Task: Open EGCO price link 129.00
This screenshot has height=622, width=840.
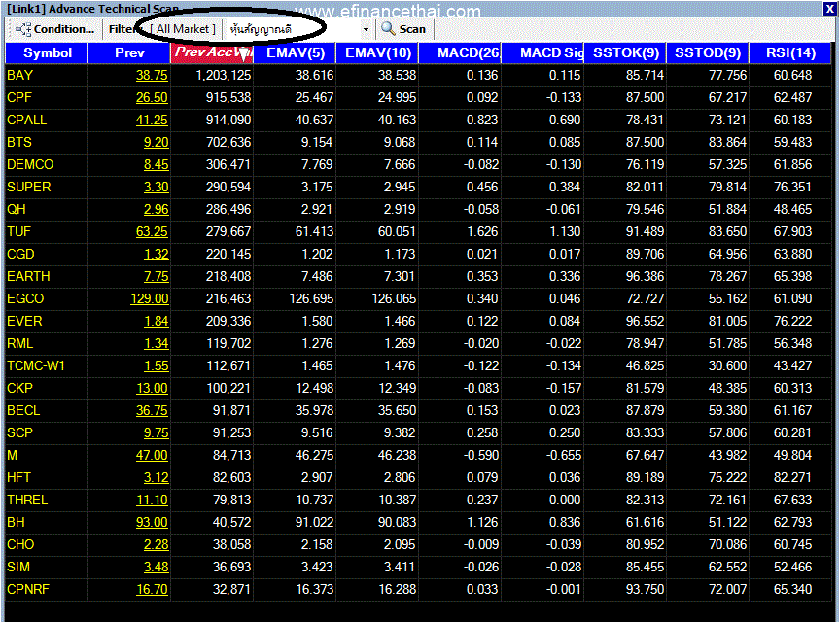Action: (150, 299)
